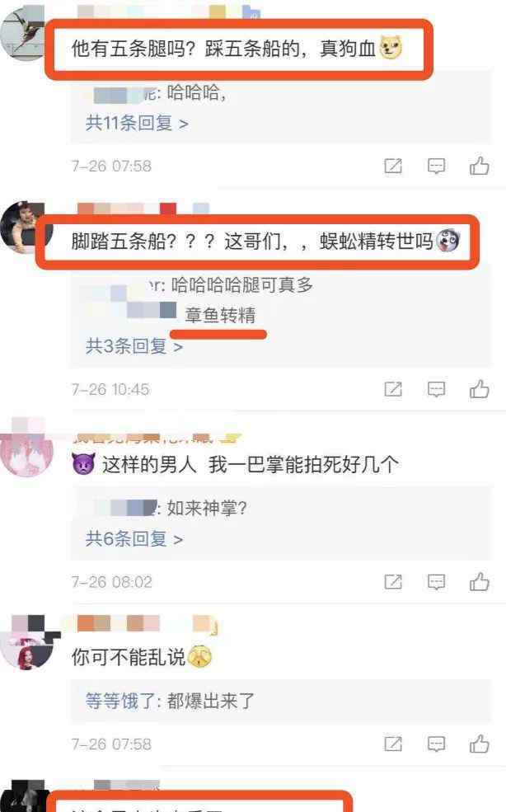Like the comment posted 7-26 07:58 about 五条腿
506x812 pixels.
pos(479,167)
